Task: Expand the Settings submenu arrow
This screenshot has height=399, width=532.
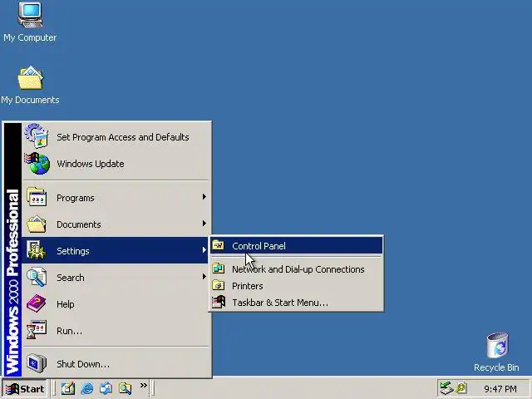Action: [x=204, y=250]
